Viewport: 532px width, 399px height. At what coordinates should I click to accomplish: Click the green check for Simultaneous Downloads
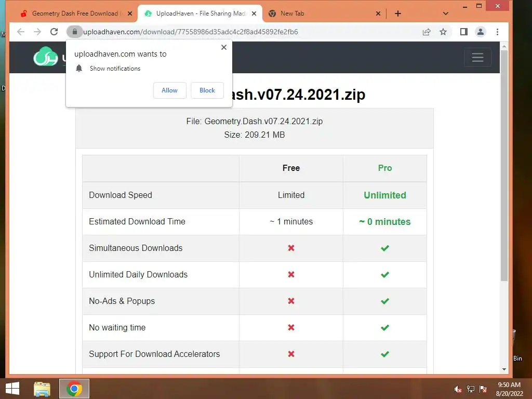click(x=385, y=248)
